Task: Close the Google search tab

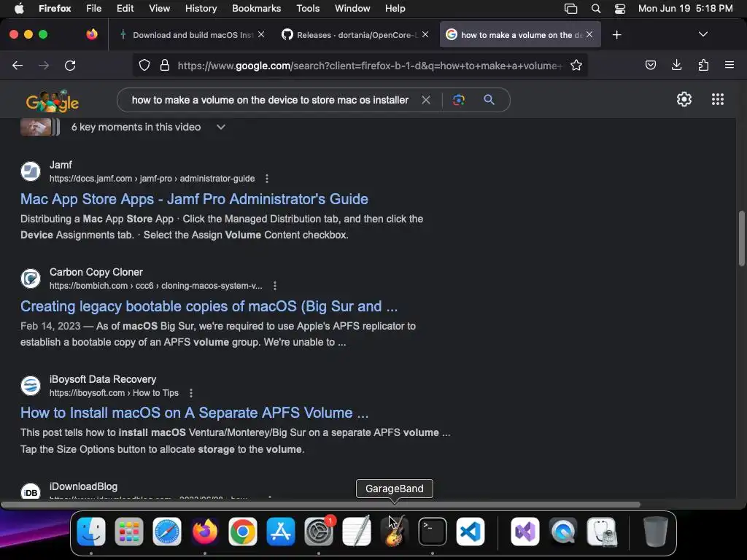Action: click(x=589, y=34)
